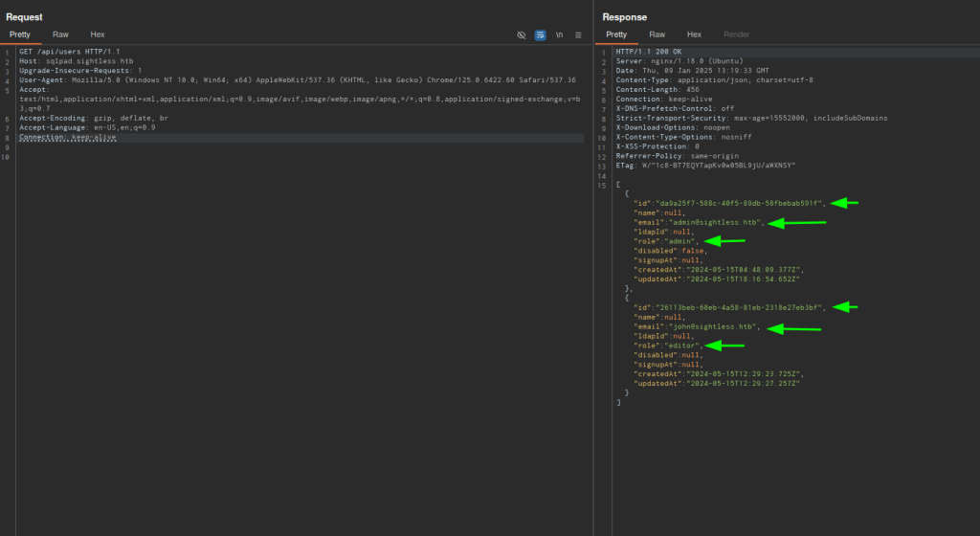Click the GET /api/users request line

pos(69,52)
